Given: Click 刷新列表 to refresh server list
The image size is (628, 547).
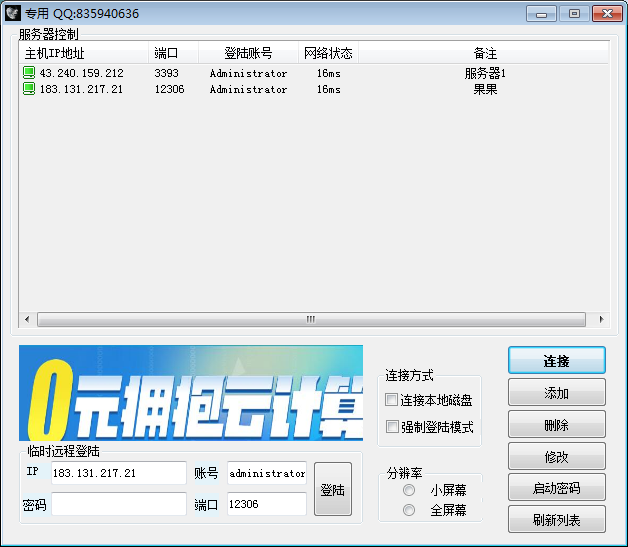Looking at the screenshot, I should coord(557,519).
